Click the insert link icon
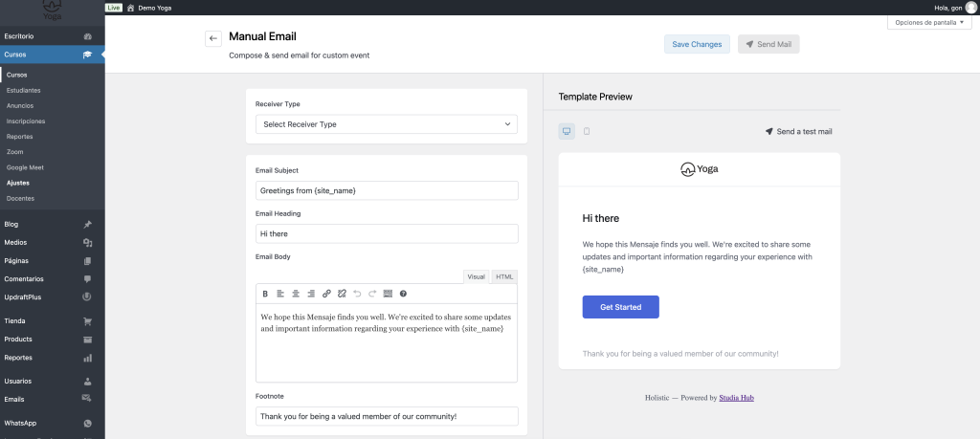 click(326, 294)
